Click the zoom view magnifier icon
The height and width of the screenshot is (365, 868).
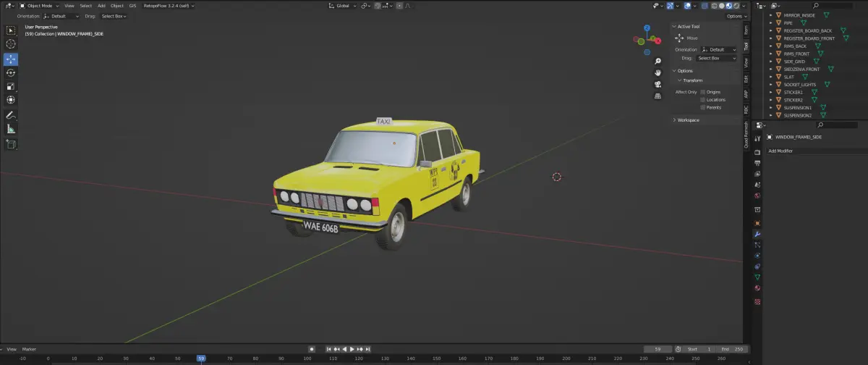coord(658,61)
